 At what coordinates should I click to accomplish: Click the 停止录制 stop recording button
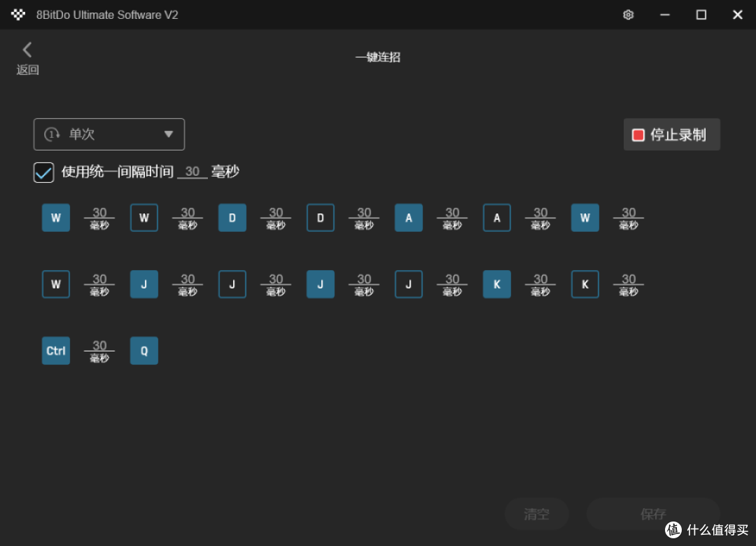point(671,134)
